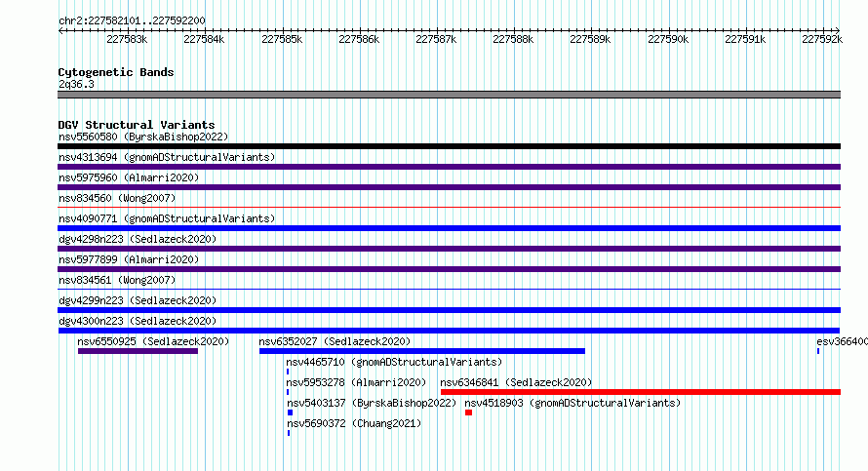Image resolution: width=868 pixels, height=471 pixels.
Task: Open the nsv4090771 (gnomADStructuralVariants) label
Action: (167, 218)
